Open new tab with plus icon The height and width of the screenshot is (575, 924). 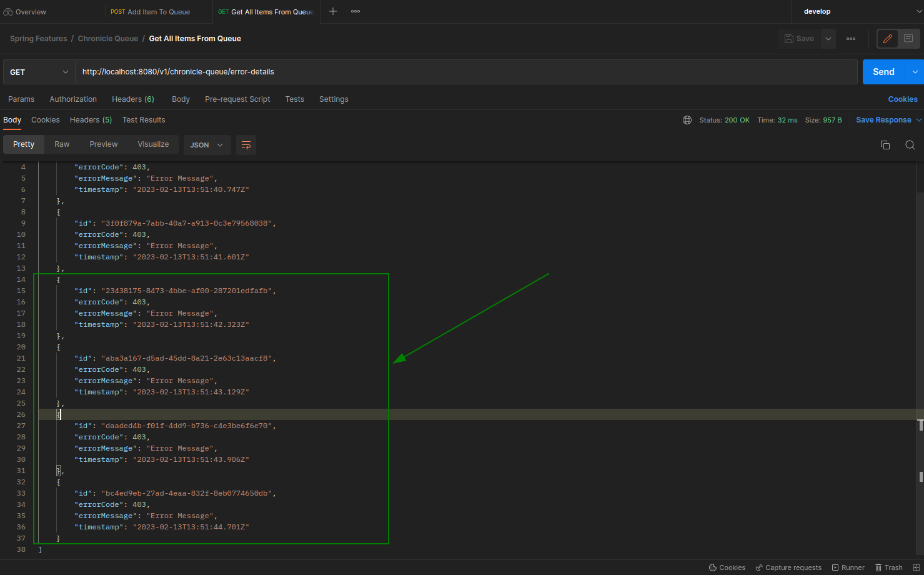coord(333,11)
